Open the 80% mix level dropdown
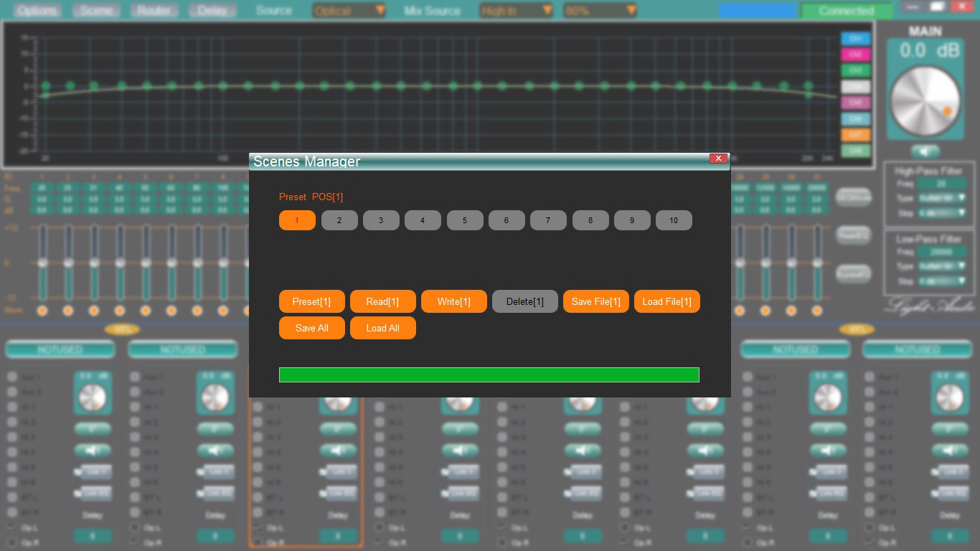Image resolution: width=980 pixels, height=551 pixels. 600,11
